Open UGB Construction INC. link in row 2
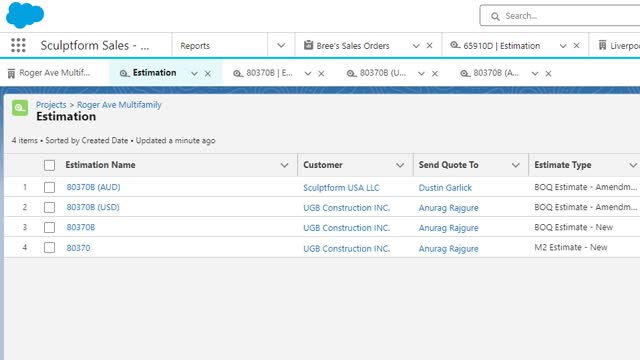This screenshot has width=640, height=360. coord(347,208)
